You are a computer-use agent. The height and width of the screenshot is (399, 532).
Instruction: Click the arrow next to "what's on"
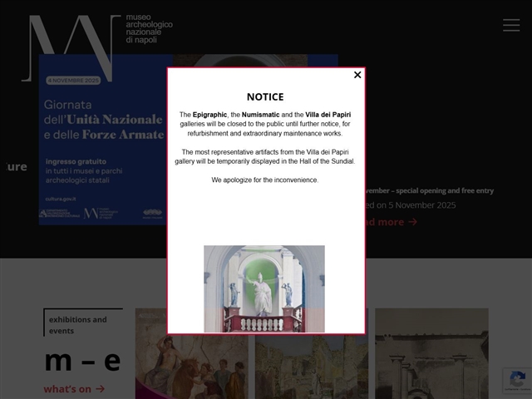coord(101,389)
